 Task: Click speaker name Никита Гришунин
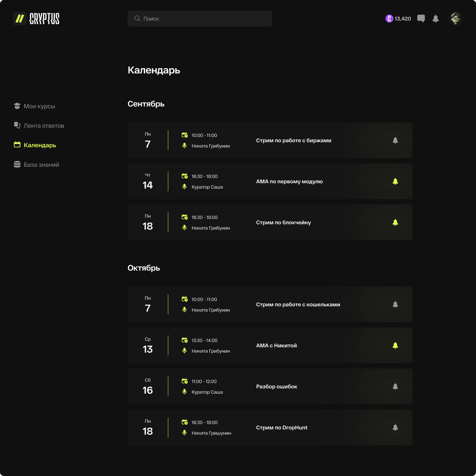(x=212, y=433)
